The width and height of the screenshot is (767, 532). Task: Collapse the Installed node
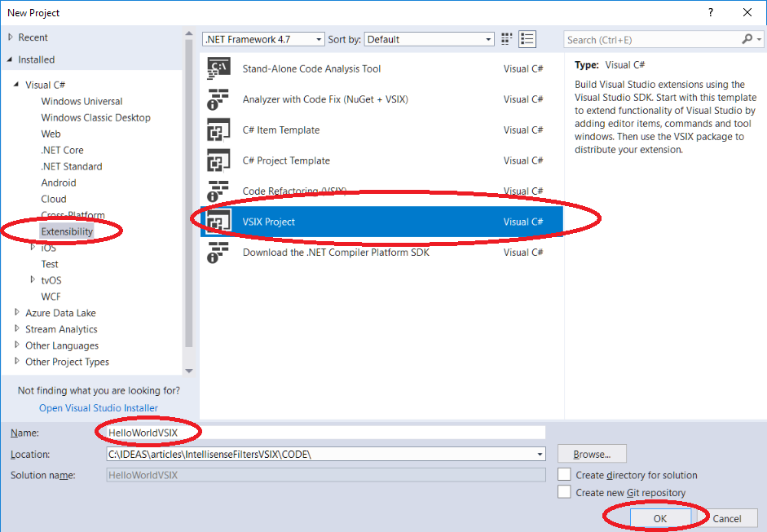tap(11, 59)
